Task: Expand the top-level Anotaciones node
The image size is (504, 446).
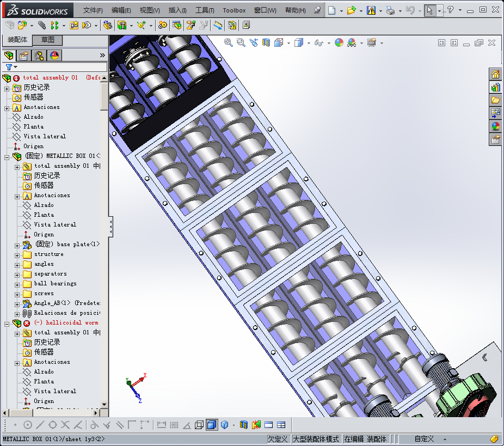Action: [7, 108]
